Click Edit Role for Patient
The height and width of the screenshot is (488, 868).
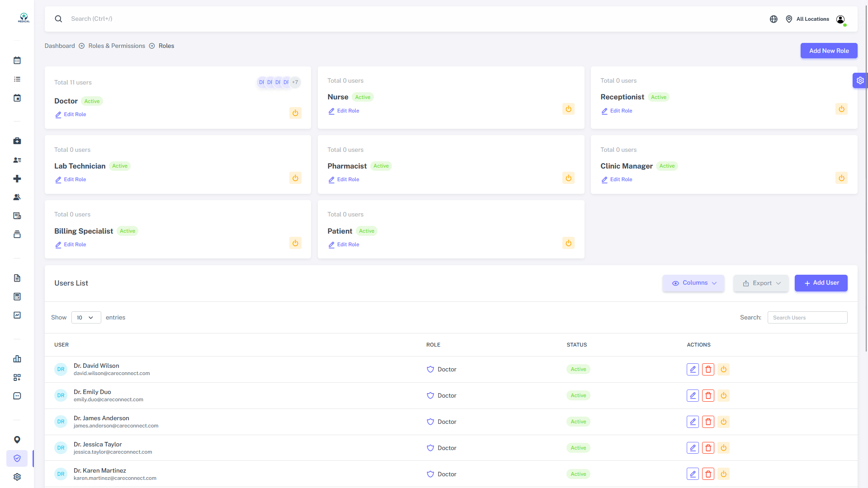344,244
